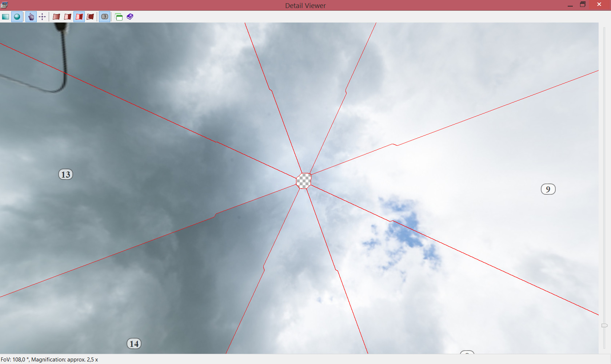
Task: Click the vertical zoom slider handle
Action: (604, 325)
